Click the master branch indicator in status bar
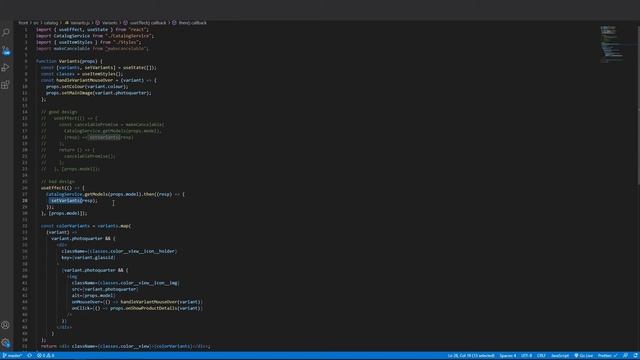Viewport: 640px width, 360px height. tap(13, 356)
